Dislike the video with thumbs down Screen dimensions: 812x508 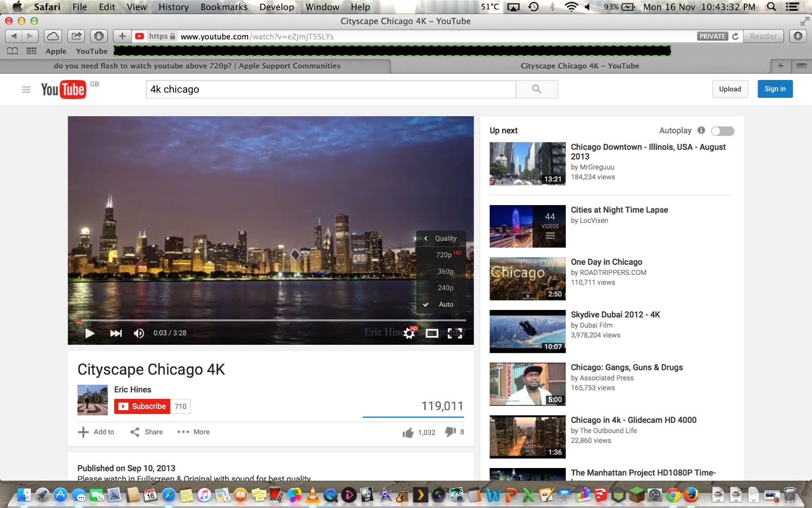coord(450,432)
